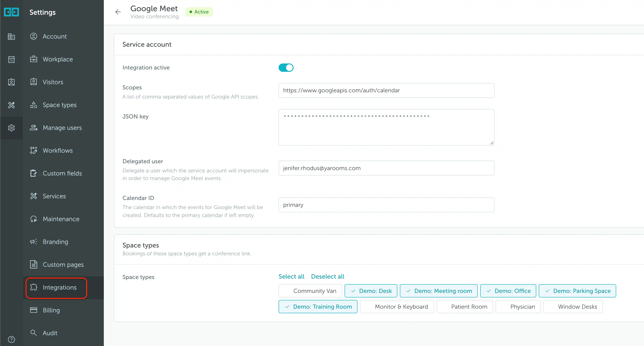The height and width of the screenshot is (346, 644).
Task: Deselect the Demo: Office space type
Action: coord(508,291)
